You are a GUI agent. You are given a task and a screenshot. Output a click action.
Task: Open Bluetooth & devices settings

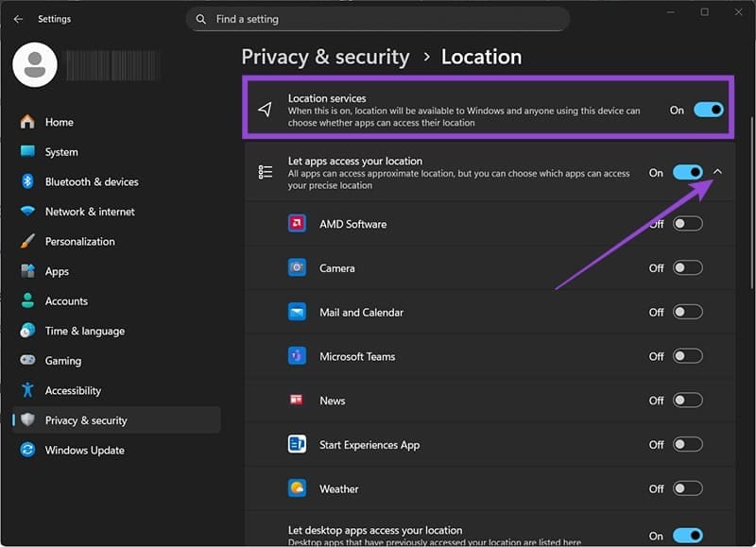tap(116, 181)
